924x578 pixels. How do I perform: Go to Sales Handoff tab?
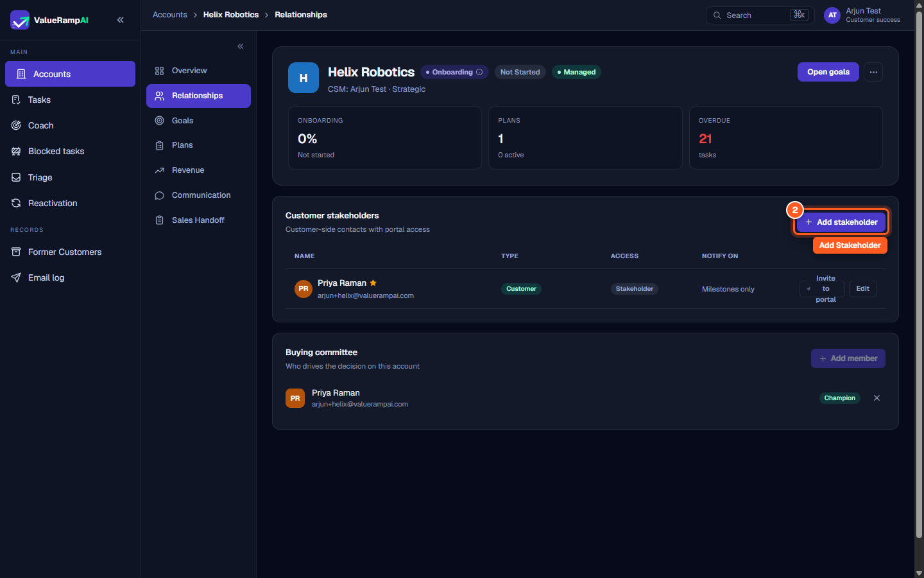coord(198,220)
